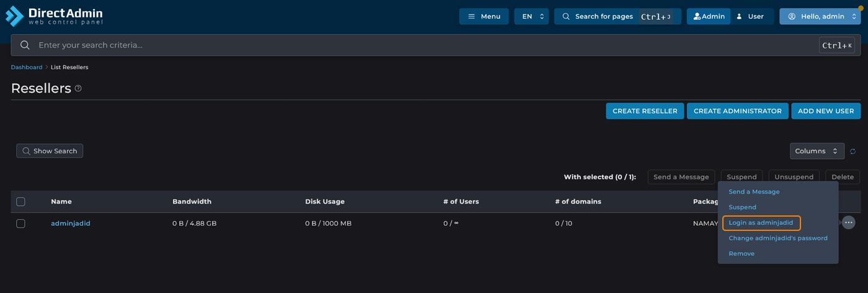This screenshot has height=293, width=868.
Task: Focus the Enter your search criteria field
Action: [422, 45]
